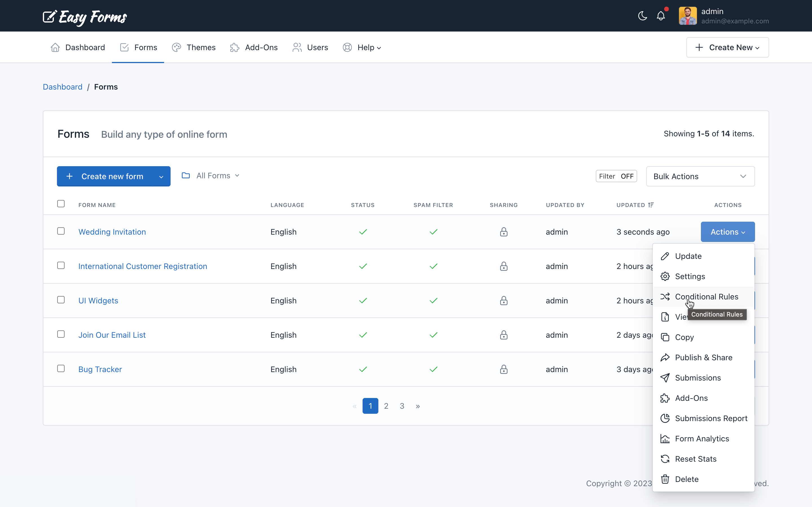The image size is (812, 507).
Task: Navigate to page 2 of forms
Action: 385,406
